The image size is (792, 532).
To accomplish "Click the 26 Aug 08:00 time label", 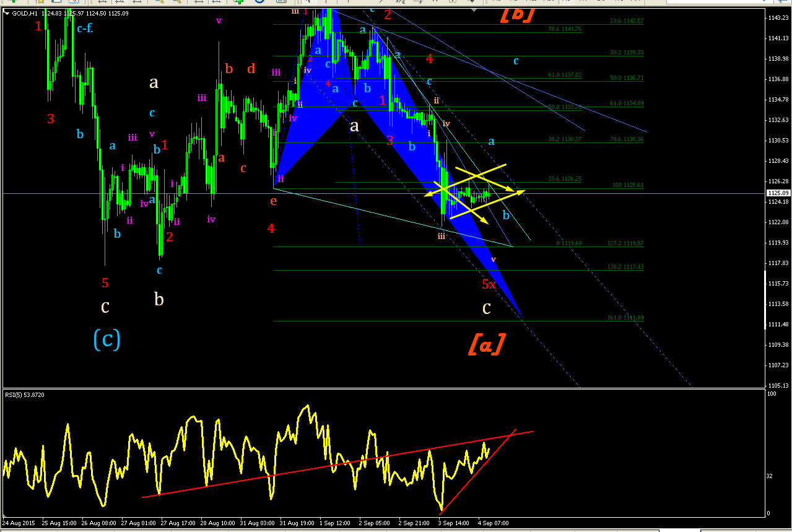I will [x=99, y=523].
